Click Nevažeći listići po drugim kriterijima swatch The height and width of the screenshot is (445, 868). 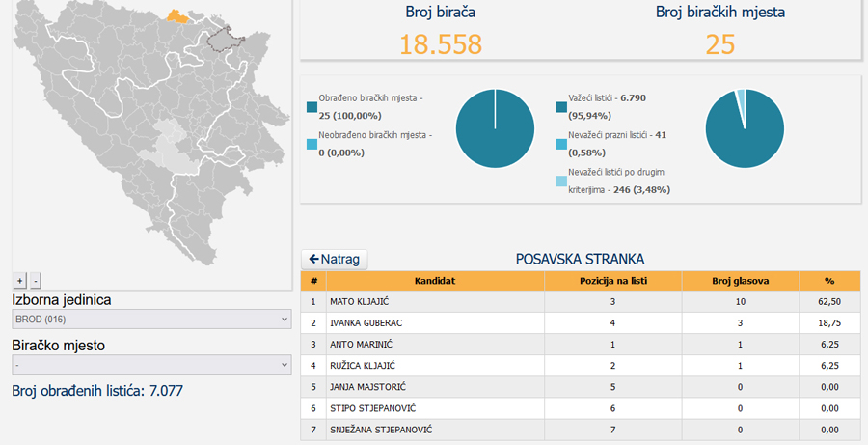pos(561,181)
